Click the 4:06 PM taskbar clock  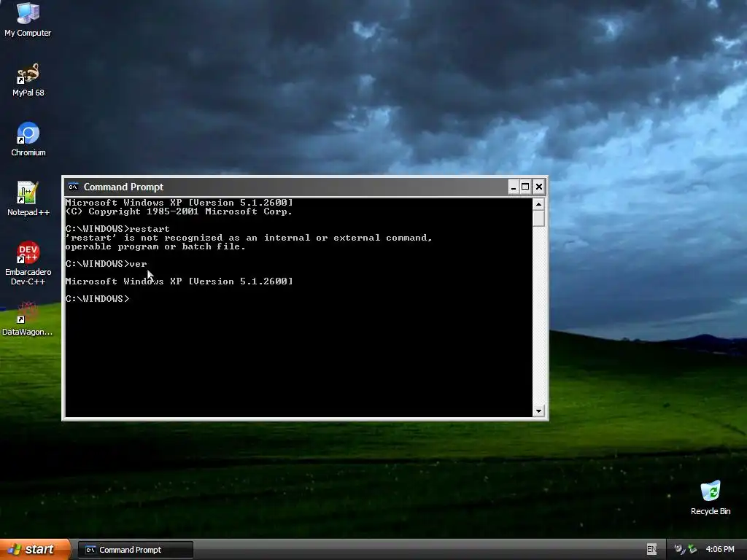tap(720, 550)
